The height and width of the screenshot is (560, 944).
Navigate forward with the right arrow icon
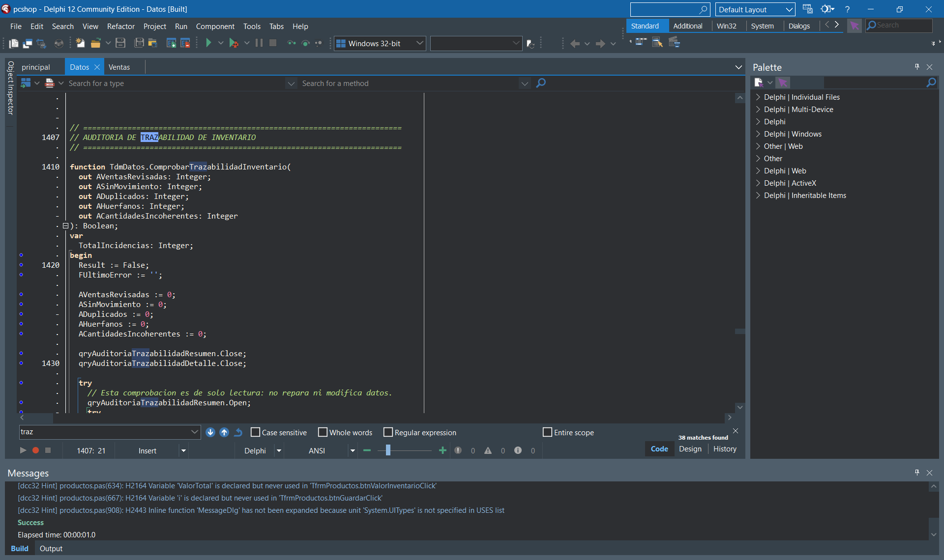600,43
